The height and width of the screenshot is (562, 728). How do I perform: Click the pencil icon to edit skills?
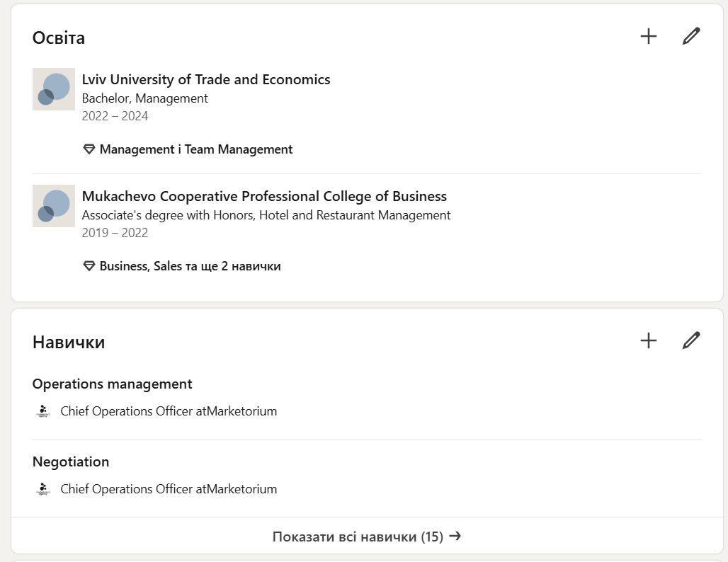691,341
